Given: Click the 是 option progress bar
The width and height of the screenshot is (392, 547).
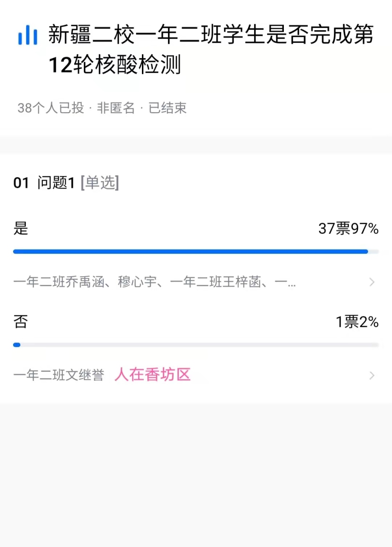Looking at the screenshot, I should point(196,251).
